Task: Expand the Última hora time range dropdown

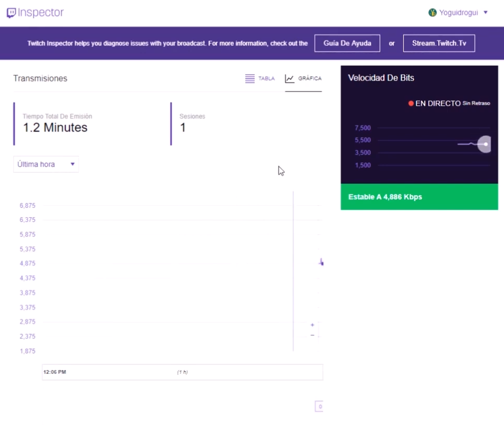Action: point(46,164)
